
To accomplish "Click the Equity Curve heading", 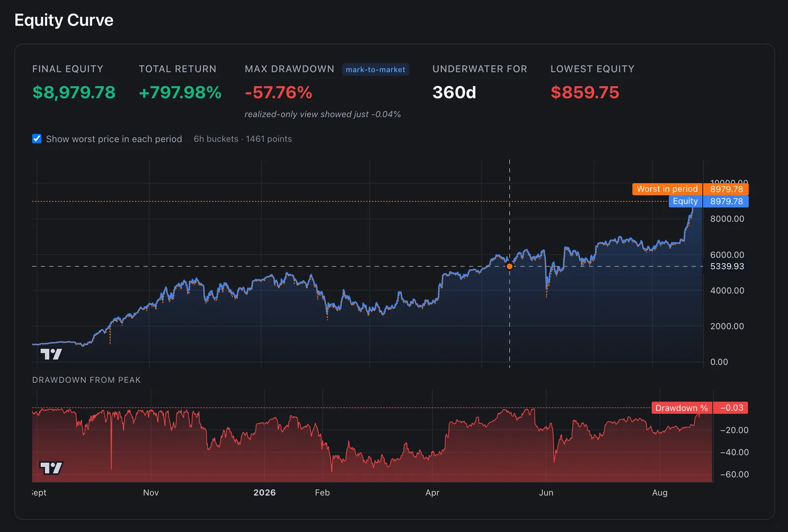I will [64, 20].
